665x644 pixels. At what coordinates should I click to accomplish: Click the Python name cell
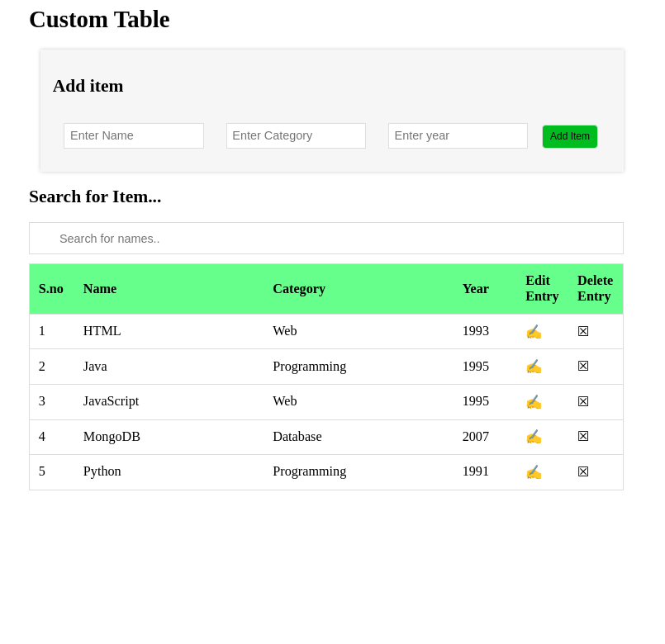[x=102, y=471]
